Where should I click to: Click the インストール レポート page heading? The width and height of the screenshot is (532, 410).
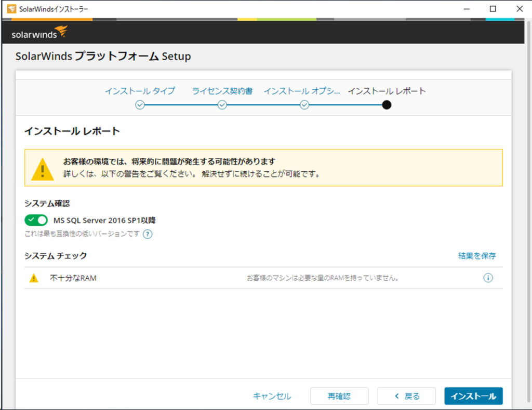[x=72, y=131]
